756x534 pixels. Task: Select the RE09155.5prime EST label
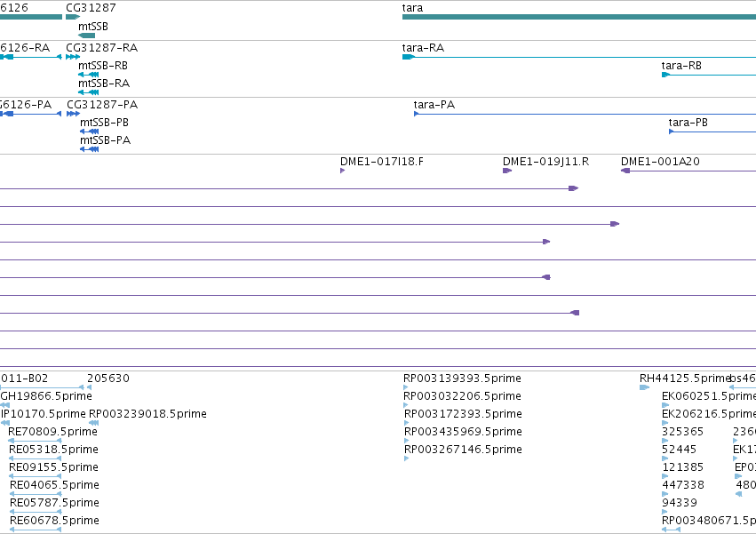[53, 467]
